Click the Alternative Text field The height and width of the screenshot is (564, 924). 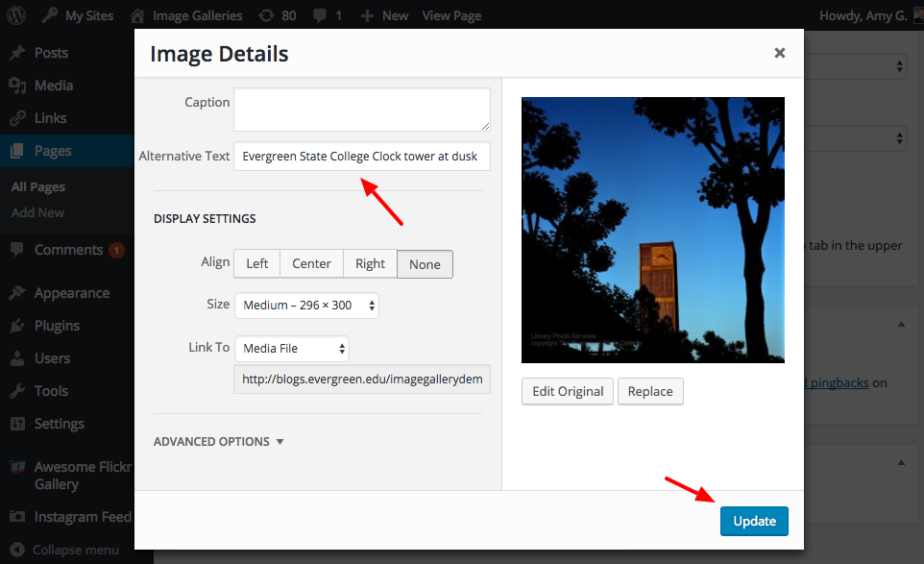[362, 157]
